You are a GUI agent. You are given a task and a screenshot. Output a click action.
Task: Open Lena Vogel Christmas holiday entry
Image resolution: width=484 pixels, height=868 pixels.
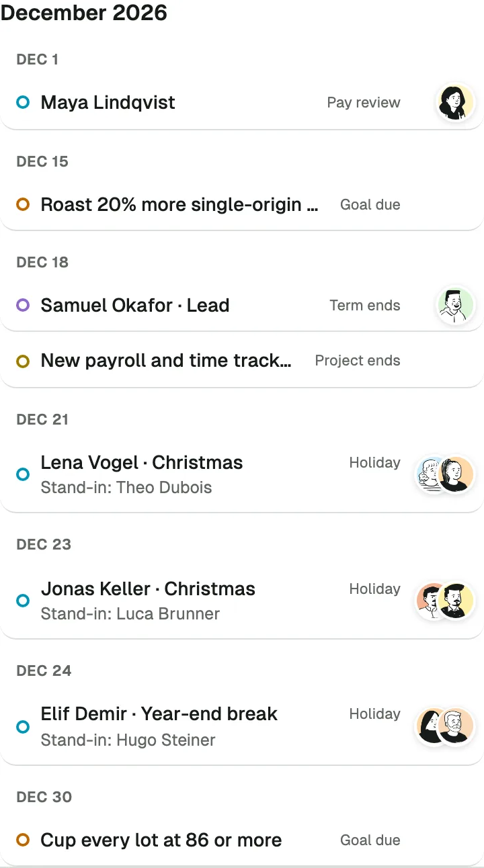coord(242,474)
